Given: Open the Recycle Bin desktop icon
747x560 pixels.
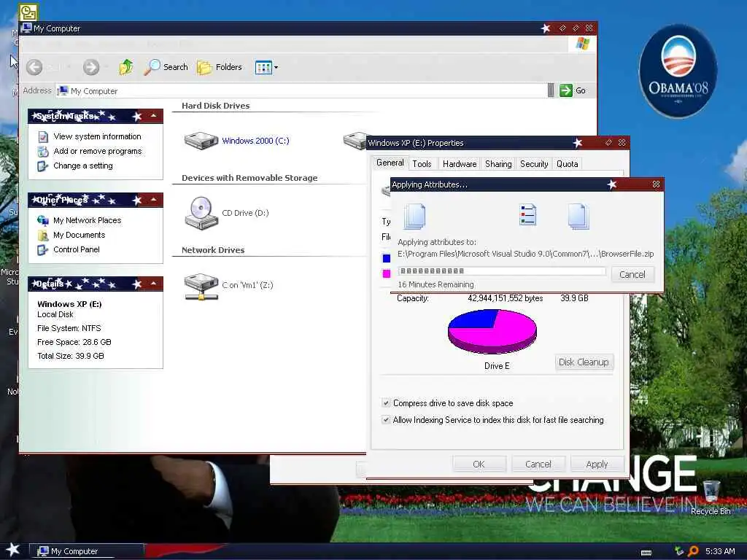Looking at the screenshot, I should tap(711, 497).
